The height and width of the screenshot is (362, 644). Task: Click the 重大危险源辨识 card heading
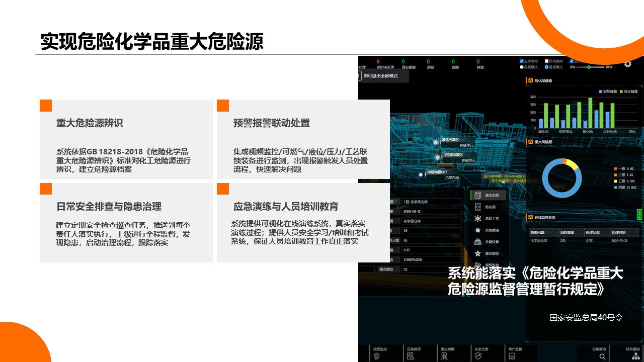[90, 123]
